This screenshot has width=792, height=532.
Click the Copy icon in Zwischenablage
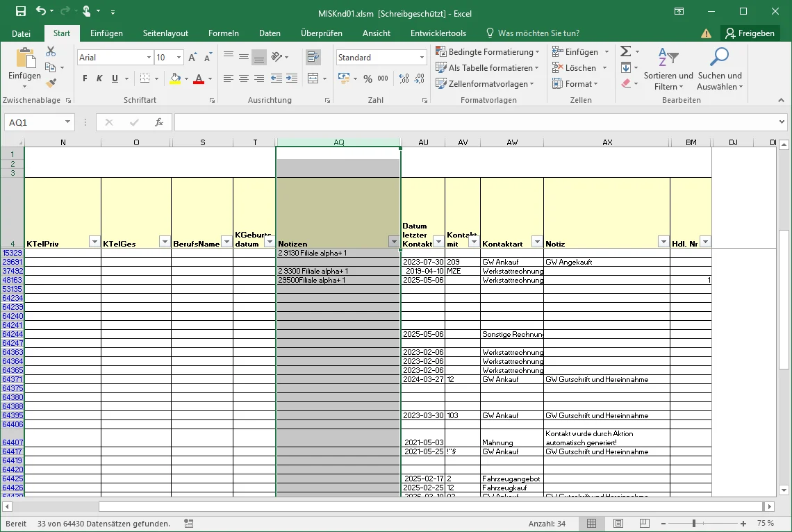50,67
